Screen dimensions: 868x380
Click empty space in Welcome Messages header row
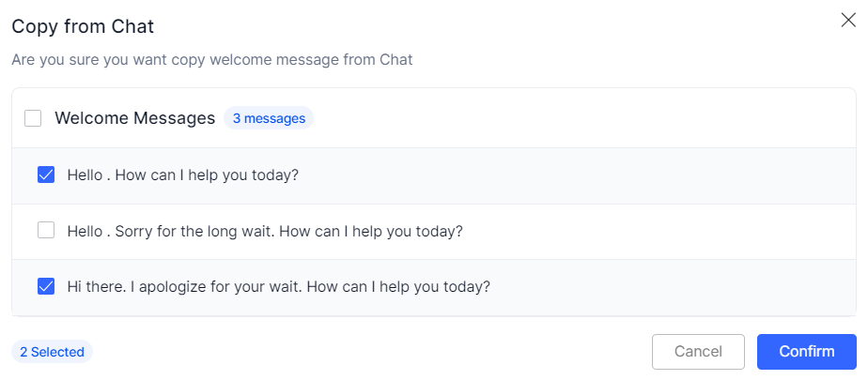point(582,118)
